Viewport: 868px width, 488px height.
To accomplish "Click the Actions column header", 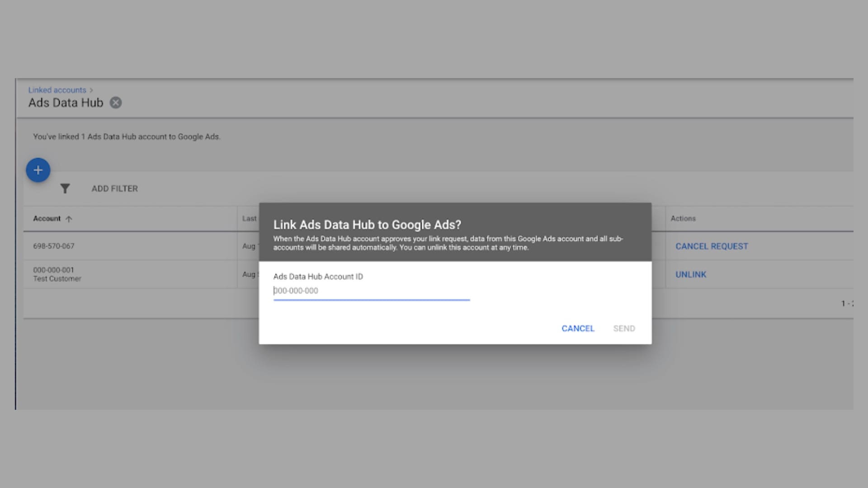I will [x=683, y=219].
